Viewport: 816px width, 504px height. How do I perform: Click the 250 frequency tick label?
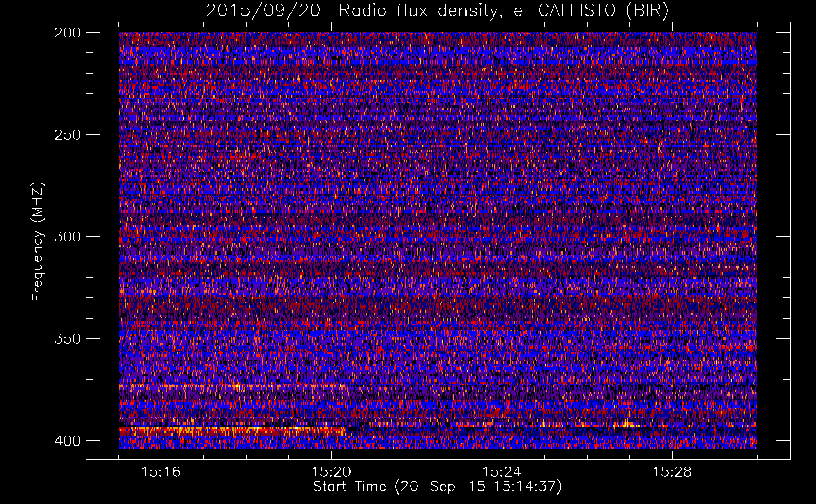(x=67, y=135)
